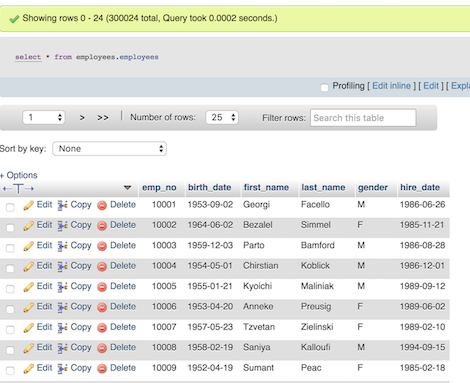Click the hire_date cell '1994-09-15'
This screenshot has height=383, width=470.
422,347
